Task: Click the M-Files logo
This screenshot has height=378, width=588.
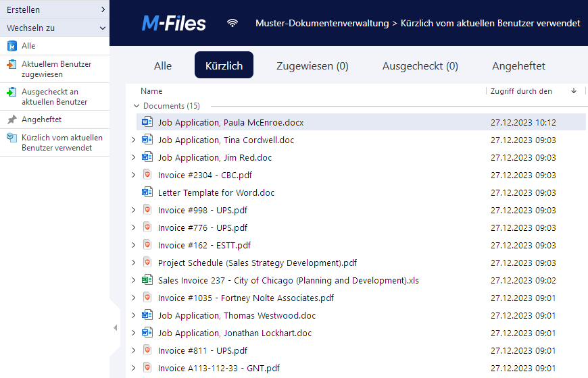Action: point(174,23)
